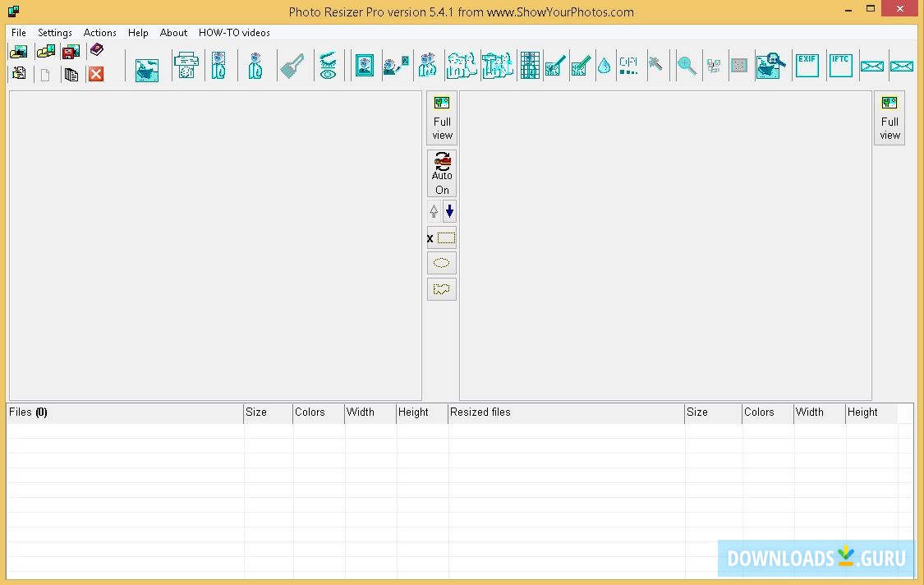Open the purple help book icon
The height and width of the screenshot is (585, 924).
click(97, 50)
